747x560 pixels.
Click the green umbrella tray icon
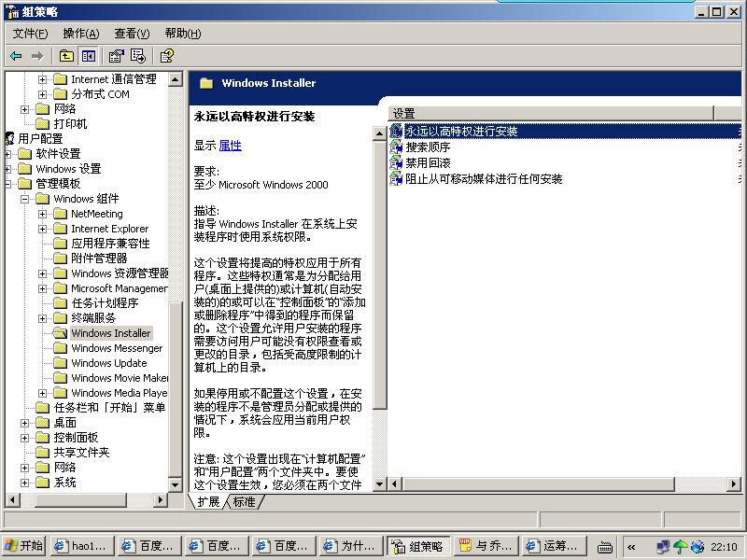[x=680, y=546]
